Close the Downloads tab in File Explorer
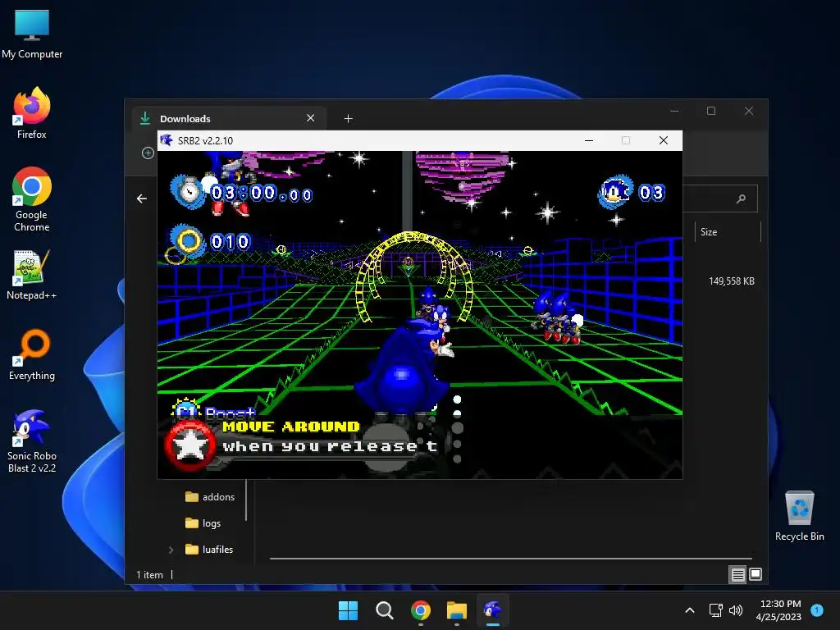This screenshot has width=840, height=630. click(x=311, y=118)
